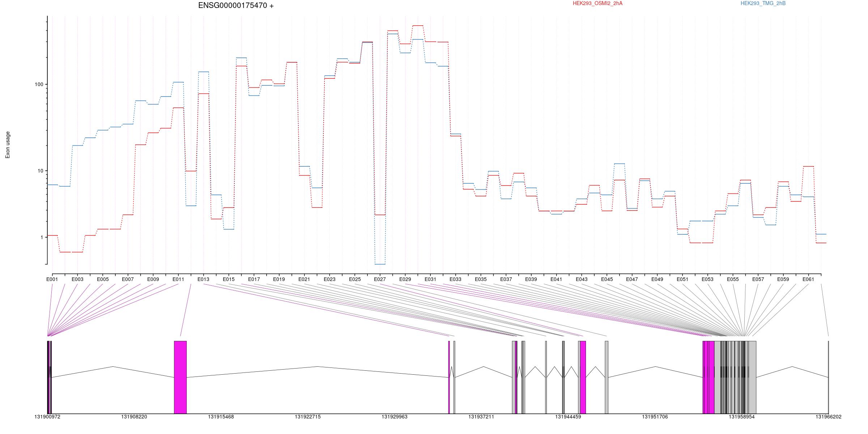Viewport: 868px width, 434px height.
Task: Click exon label E027
Action: point(380,279)
